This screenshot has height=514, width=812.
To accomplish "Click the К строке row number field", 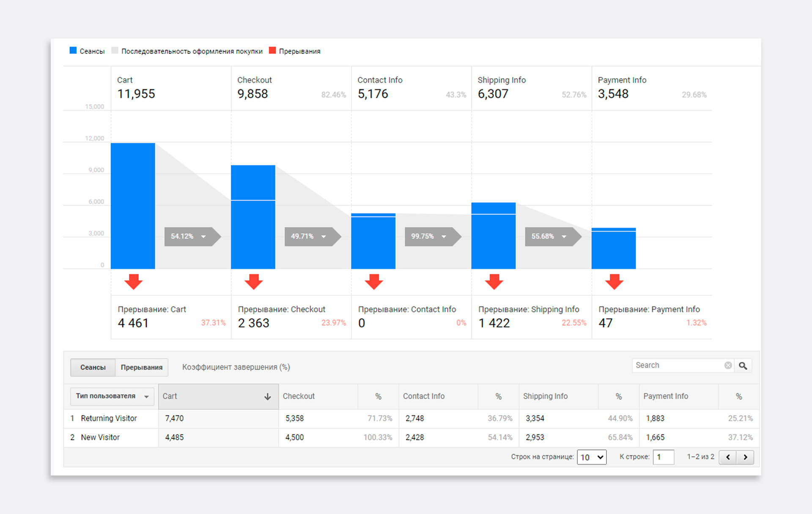I will [x=663, y=457].
